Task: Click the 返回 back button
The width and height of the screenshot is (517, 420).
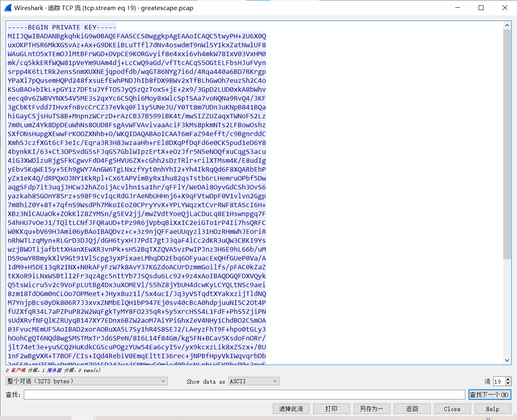Action: click(x=412, y=409)
